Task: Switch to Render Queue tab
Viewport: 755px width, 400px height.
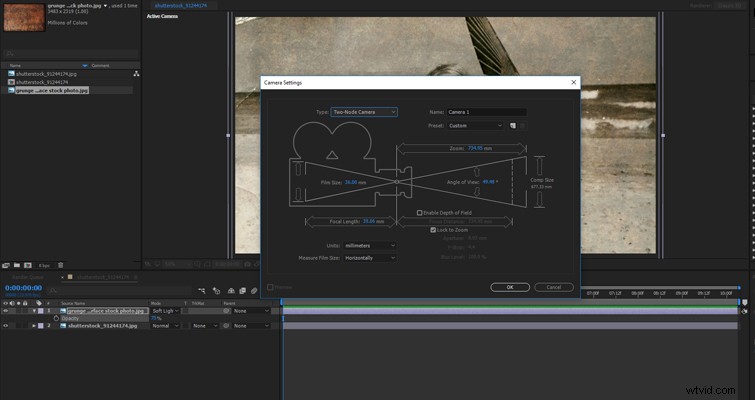Action: 28,277
